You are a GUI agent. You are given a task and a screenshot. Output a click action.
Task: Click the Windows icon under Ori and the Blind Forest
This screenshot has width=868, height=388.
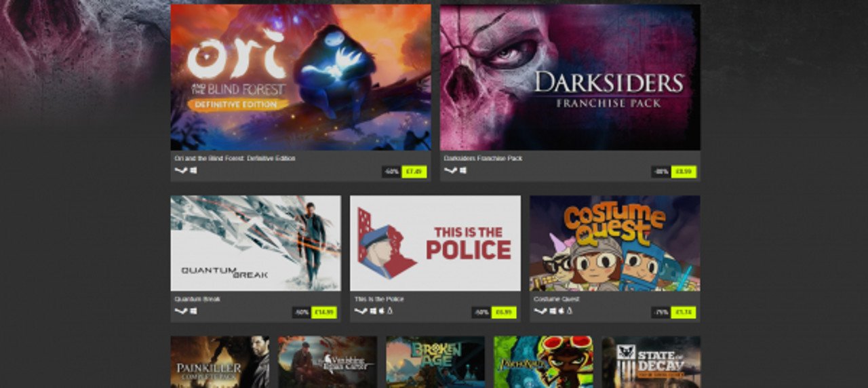click(193, 171)
